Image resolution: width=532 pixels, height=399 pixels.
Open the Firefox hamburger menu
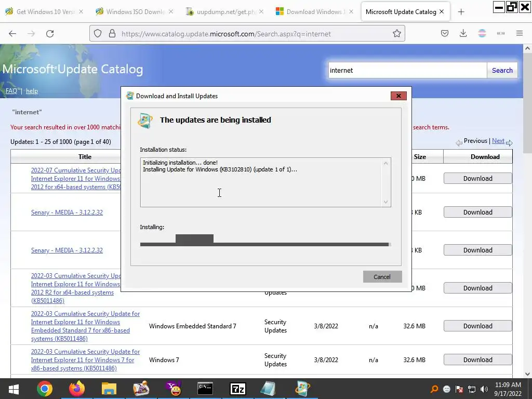coord(520,34)
